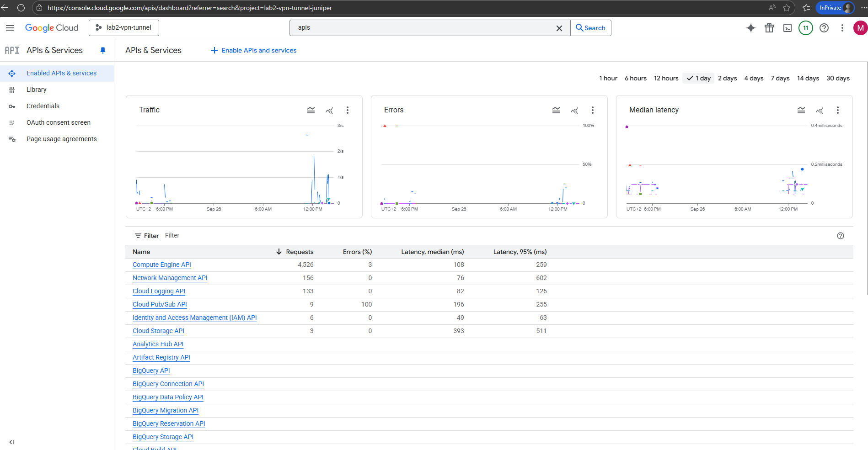
Task: Select 2 days time range
Action: coord(728,78)
